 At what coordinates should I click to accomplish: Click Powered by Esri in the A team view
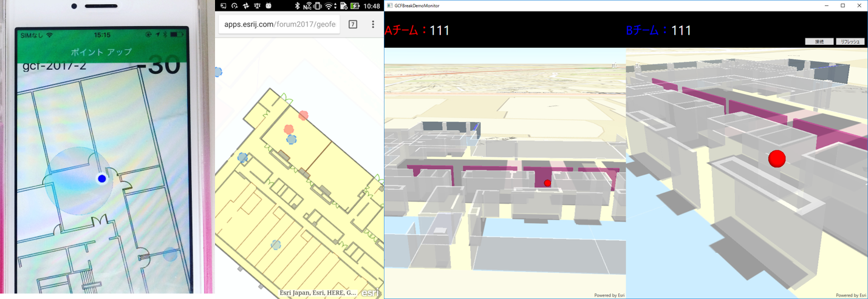(x=609, y=295)
